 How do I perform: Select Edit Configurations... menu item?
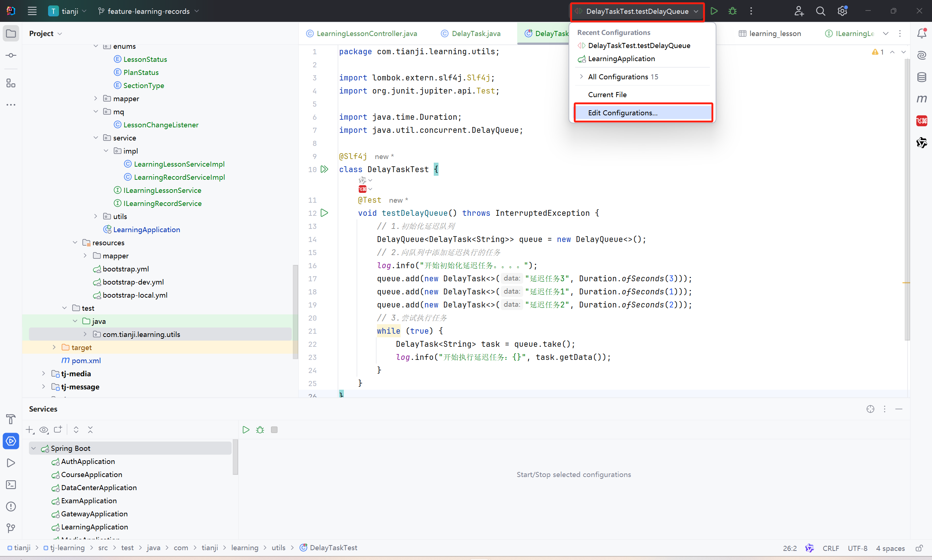pyautogui.click(x=622, y=113)
